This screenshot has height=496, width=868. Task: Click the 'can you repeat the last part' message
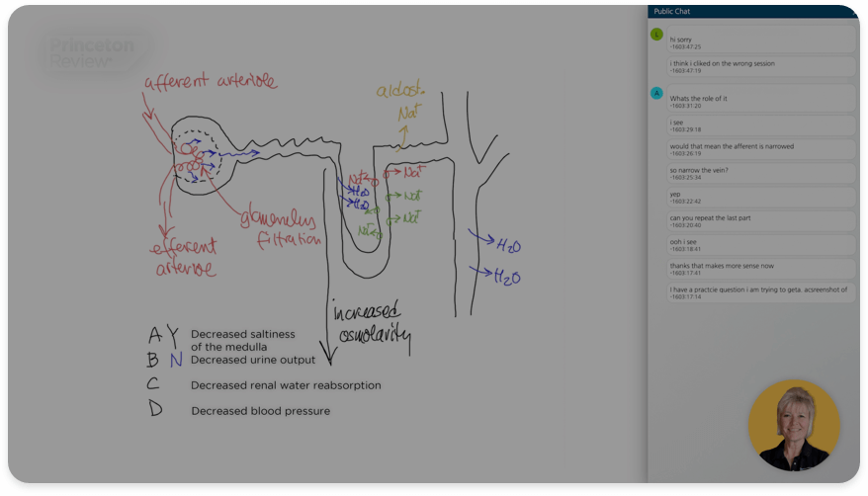coord(759,220)
